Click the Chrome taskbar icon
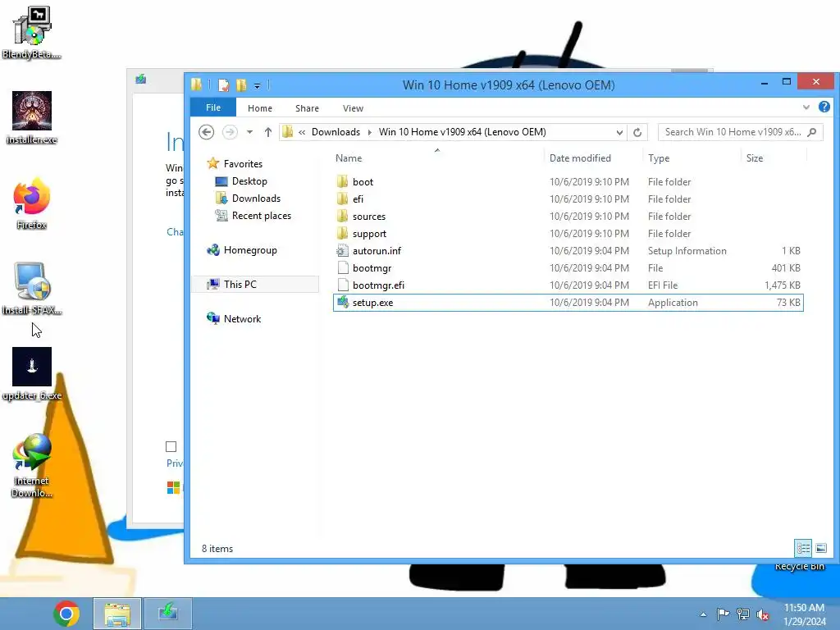The height and width of the screenshot is (630, 840). pos(66,614)
